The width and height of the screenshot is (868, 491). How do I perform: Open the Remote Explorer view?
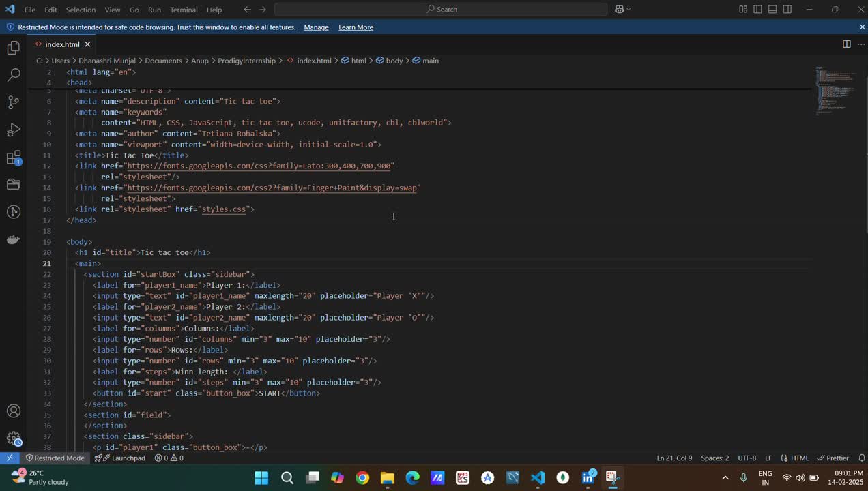[13, 184]
